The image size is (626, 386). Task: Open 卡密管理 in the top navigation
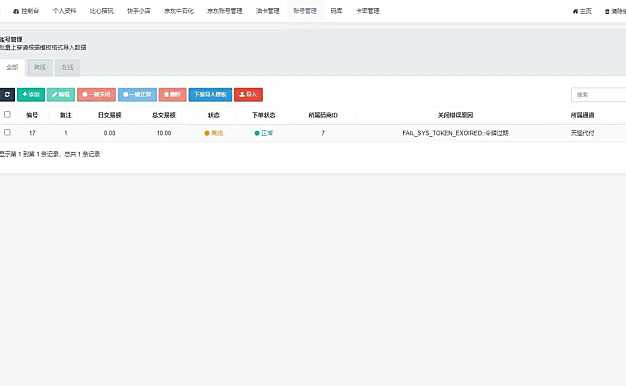[368, 11]
